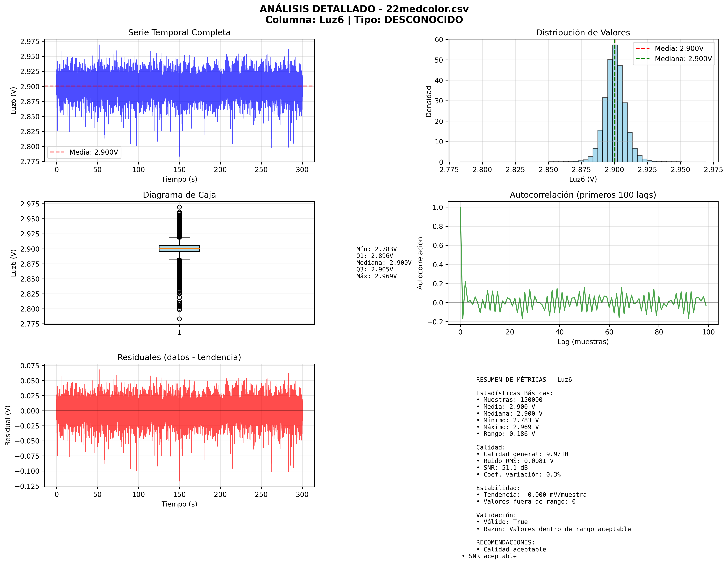Click the Residuales plot title
Screen dimensions: 728x571
(x=179, y=357)
